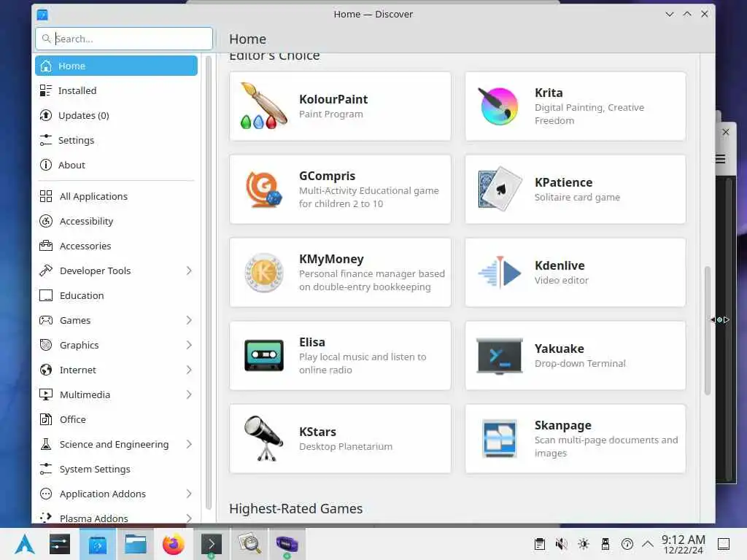This screenshot has width=747, height=560.
Task: Open the Kdenlive video editor icon
Action: (x=499, y=273)
